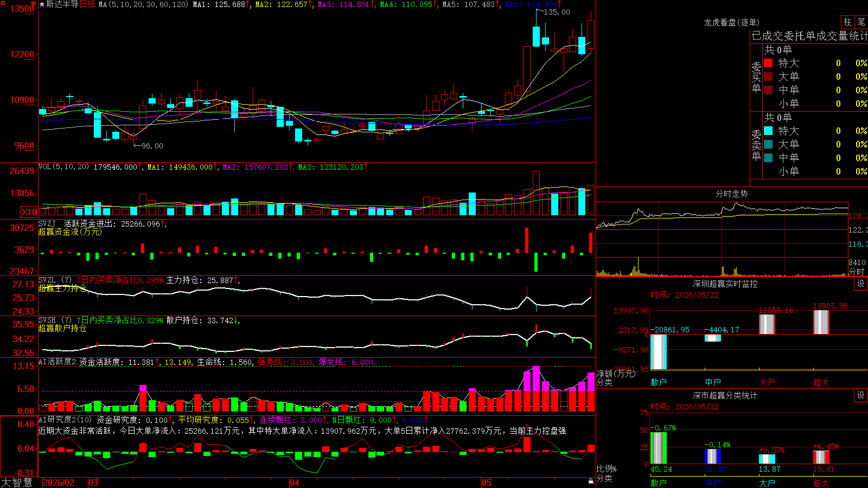Click the 深市超赢分类统计 panel title

tap(725, 395)
